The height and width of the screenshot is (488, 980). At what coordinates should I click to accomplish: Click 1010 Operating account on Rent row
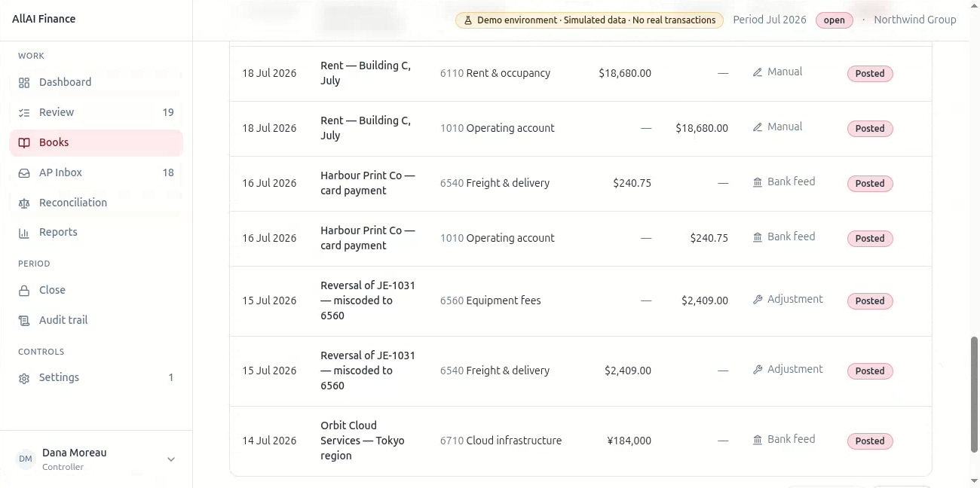click(498, 128)
